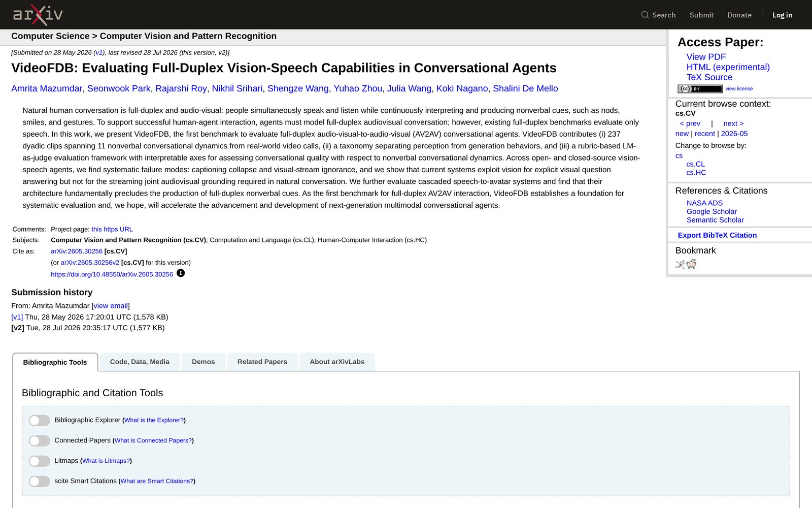
Task: Open recent cs.CV listings
Action: [x=704, y=134]
